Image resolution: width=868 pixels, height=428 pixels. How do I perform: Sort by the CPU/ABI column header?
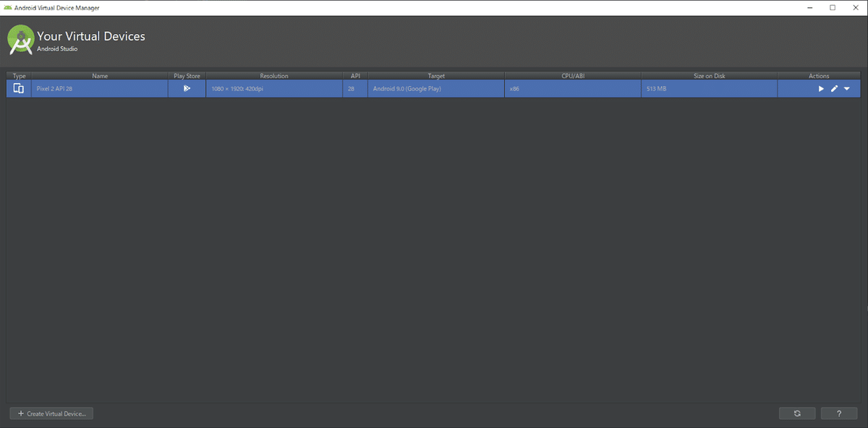click(573, 76)
